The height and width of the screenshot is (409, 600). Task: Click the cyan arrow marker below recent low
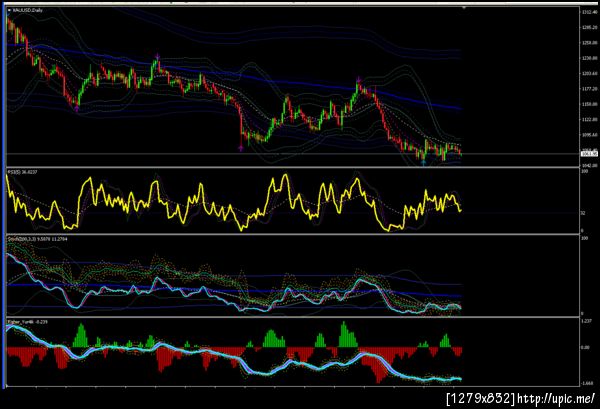coord(423,163)
